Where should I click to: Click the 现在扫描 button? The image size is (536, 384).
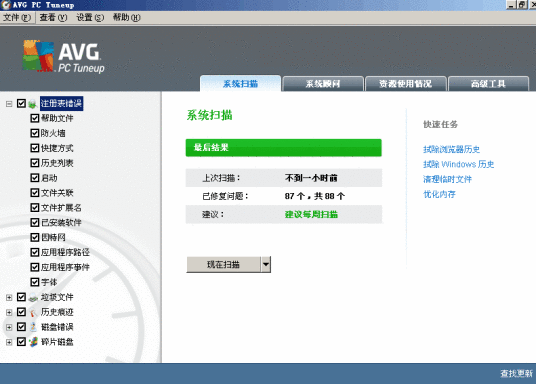[x=224, y=265]
